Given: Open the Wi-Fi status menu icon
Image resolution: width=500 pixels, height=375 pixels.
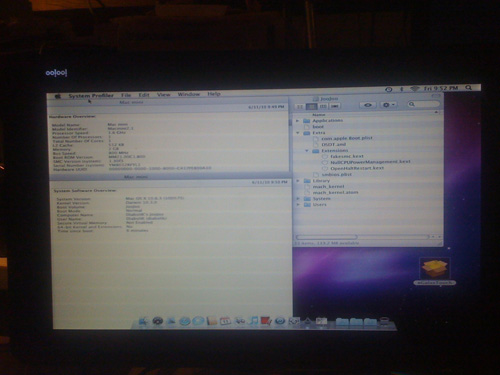Looking at the screenshot, I should pyautogui.click(x=415, y=89).
